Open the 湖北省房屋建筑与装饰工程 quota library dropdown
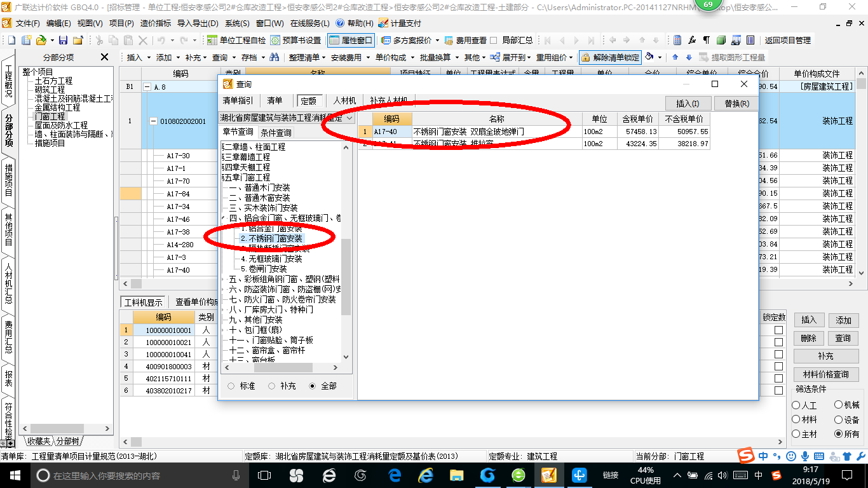The width and height of the screenshot is (868, 488). coord(349,118)
